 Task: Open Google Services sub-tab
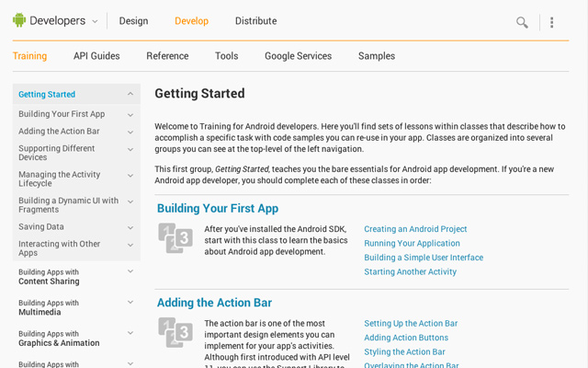click(x=298, y=56)
